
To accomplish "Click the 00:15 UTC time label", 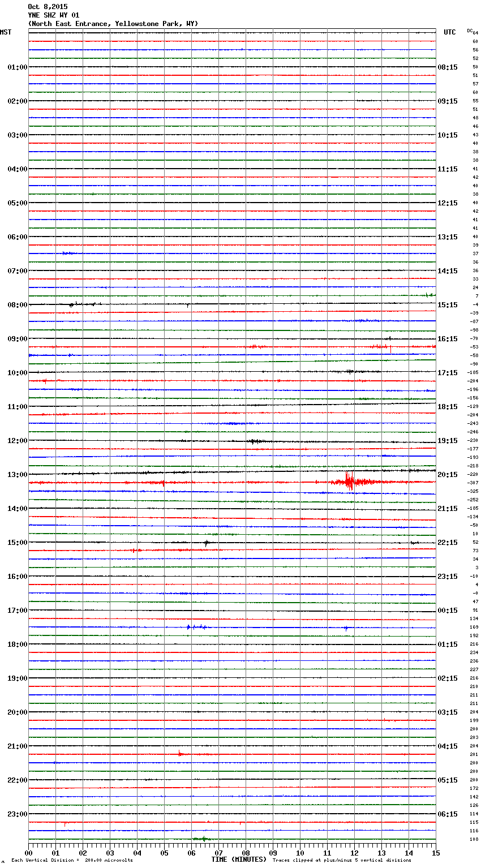I will (x=448, y=611).
